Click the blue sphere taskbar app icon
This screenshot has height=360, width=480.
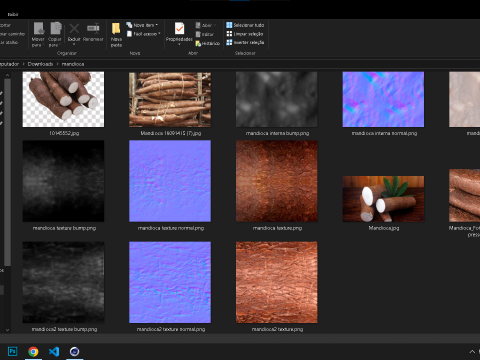pyautogui.click(x=74, y=351)
